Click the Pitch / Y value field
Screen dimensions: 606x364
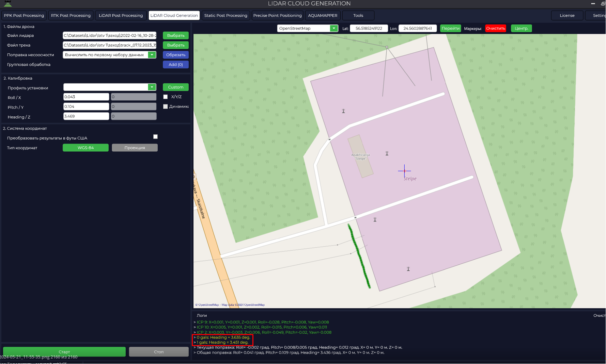(86, 106)
